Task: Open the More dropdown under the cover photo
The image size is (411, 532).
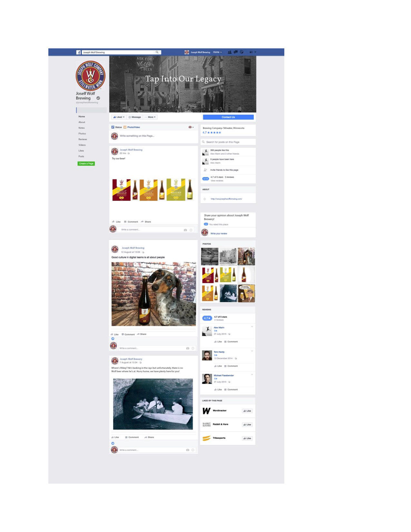Action: point(150,117)
